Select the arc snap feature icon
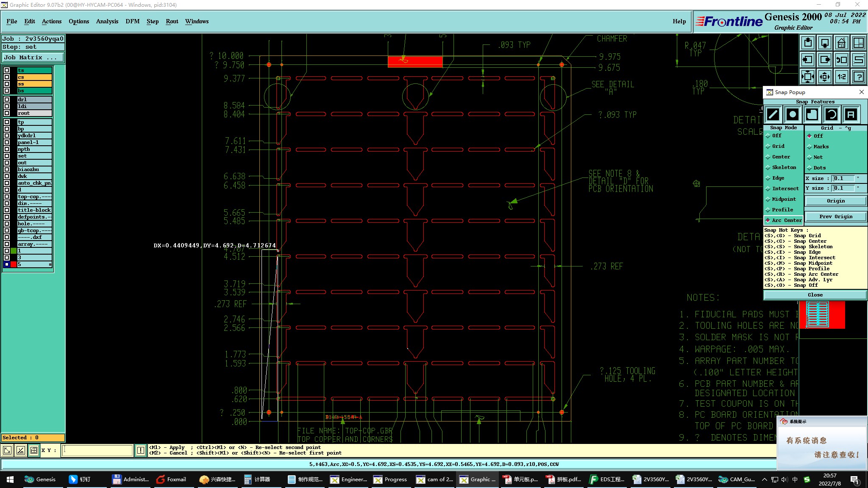The height and width of the screenshot is (488, 868). (831, 114)
